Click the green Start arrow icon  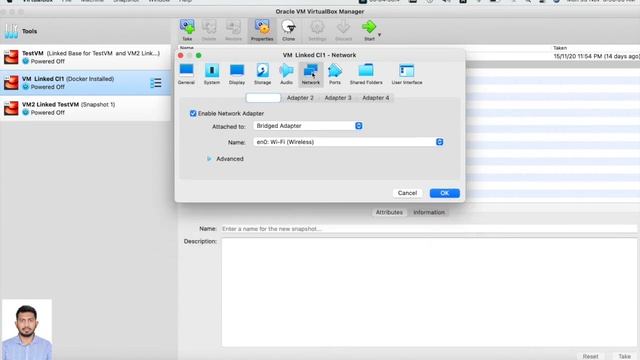[x=369, y=27]
